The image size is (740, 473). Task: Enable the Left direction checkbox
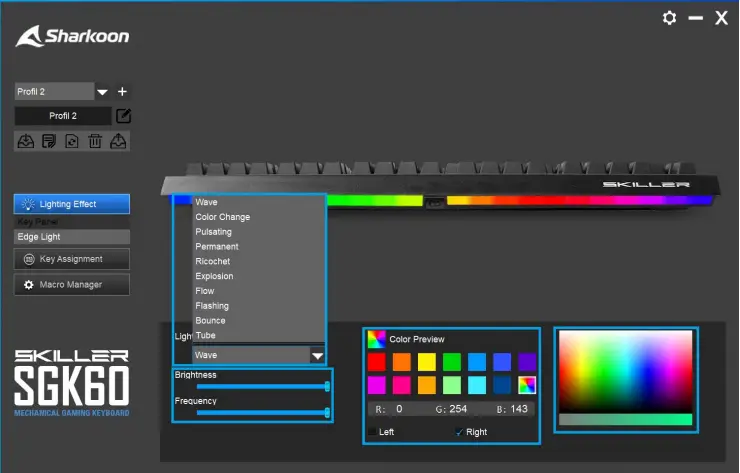pos(374,432)
